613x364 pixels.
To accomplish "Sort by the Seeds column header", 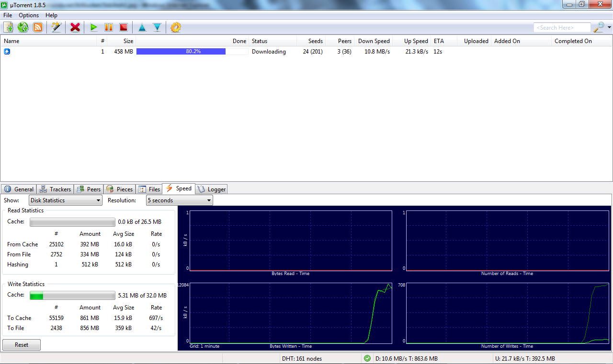I will pos(311,41).
